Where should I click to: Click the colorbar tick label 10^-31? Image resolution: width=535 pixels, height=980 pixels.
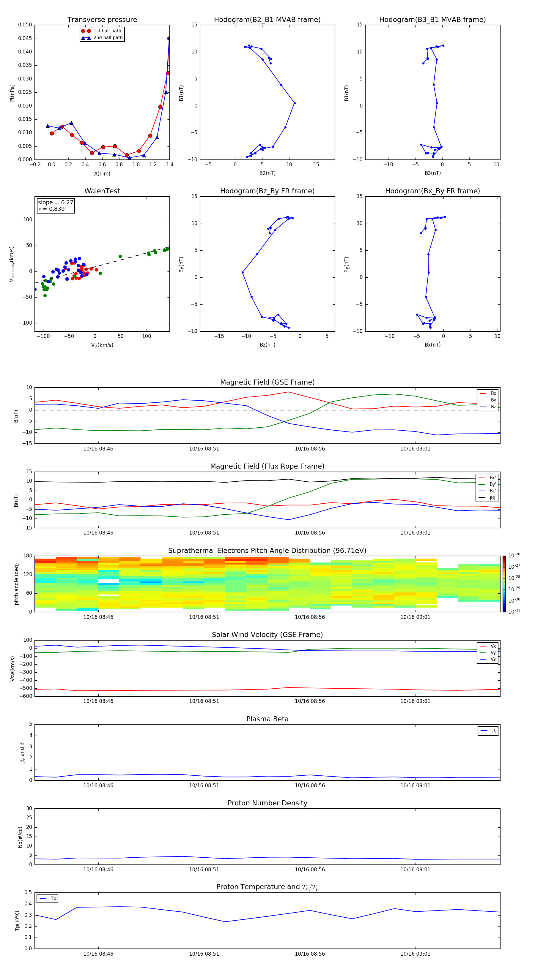coord(514,611)
